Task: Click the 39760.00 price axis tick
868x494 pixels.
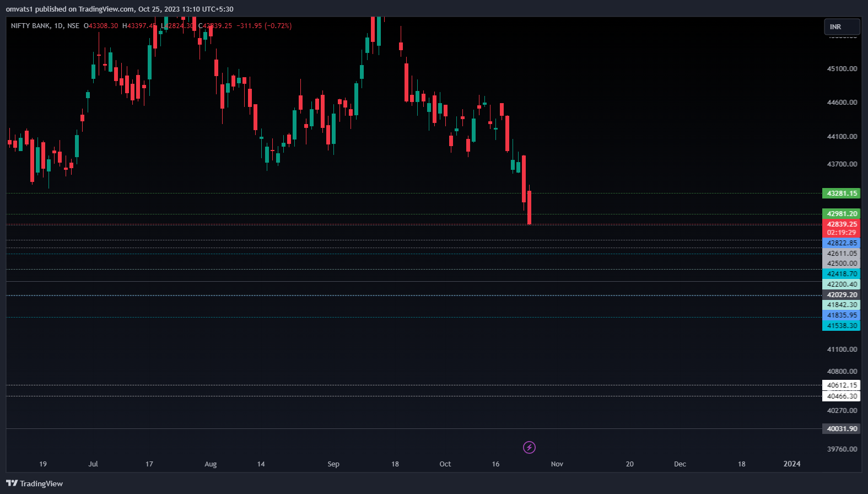Action: [x=842, y=449]
